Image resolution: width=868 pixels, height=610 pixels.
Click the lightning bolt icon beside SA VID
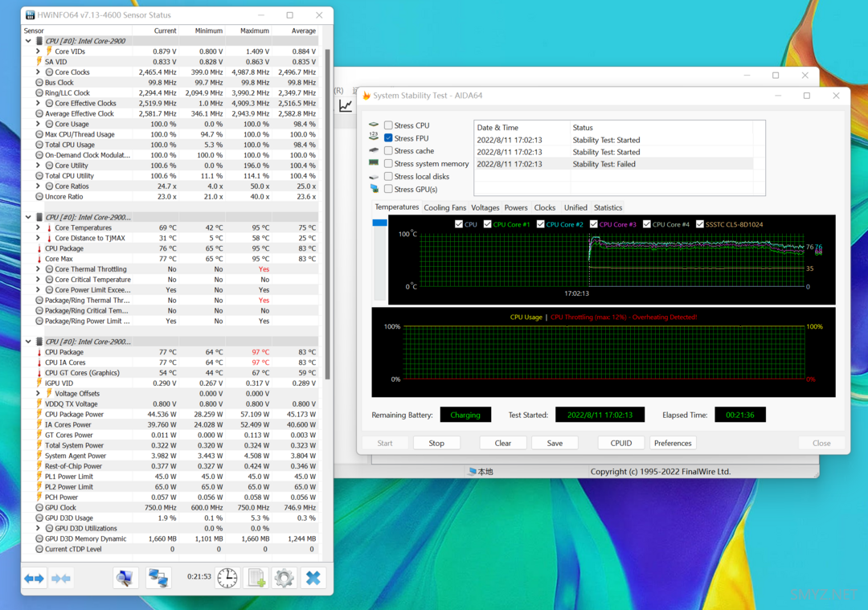[39, 62]
